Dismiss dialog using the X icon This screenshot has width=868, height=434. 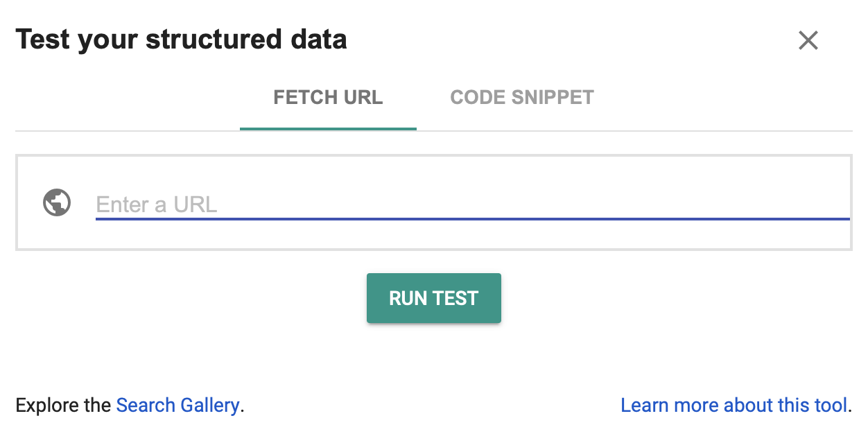coord(808,40)
